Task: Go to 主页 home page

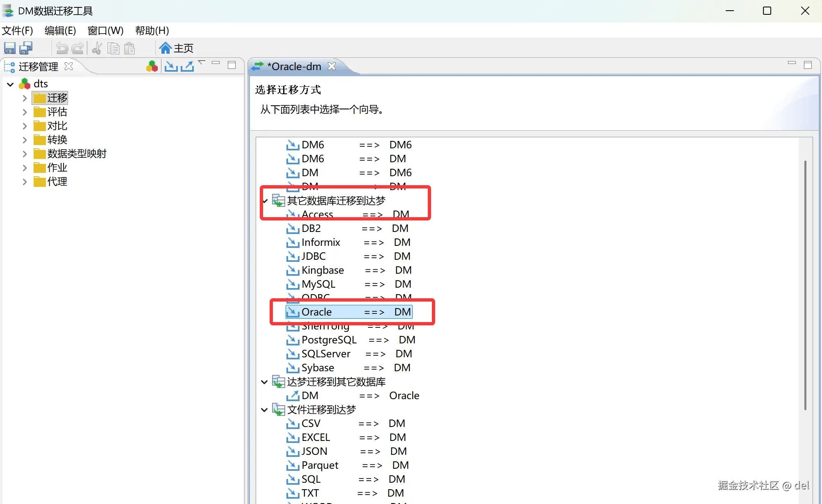Action: [176, 48]
